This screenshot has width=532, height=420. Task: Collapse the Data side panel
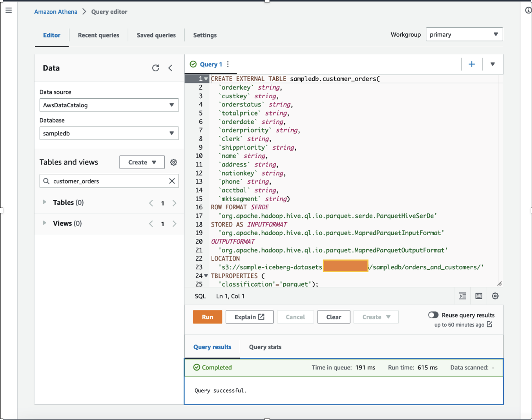click(170, 68)
